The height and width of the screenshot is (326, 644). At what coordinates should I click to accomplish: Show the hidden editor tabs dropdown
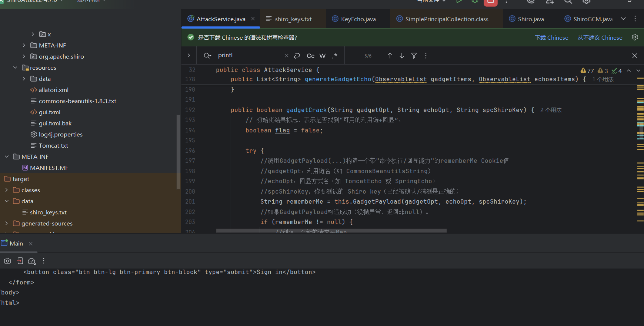click(x=623, y=19)
